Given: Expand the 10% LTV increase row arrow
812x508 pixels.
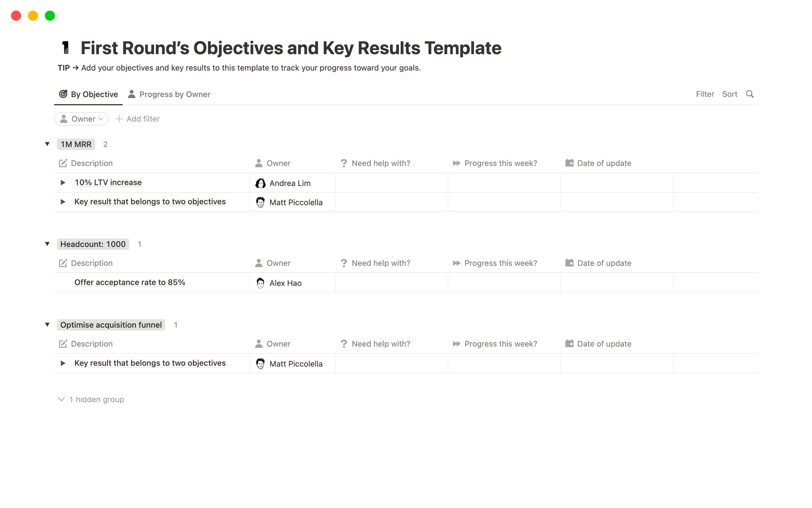Looking at the screenshot, I should (63, 182).
